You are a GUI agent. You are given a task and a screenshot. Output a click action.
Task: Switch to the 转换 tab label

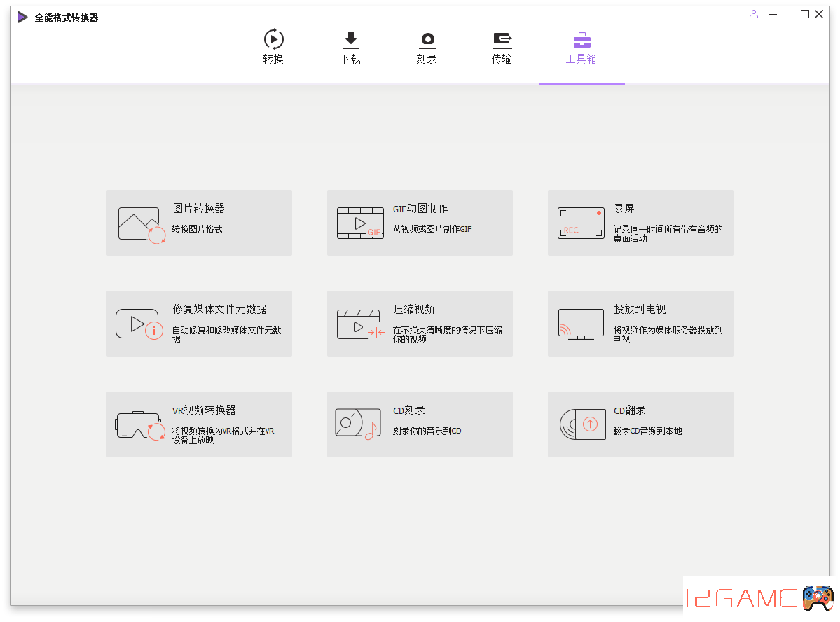coord(273,59)
